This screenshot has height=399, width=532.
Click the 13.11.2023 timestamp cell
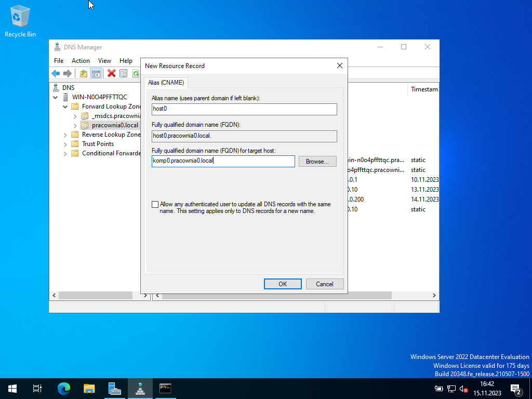coord(425,190)
